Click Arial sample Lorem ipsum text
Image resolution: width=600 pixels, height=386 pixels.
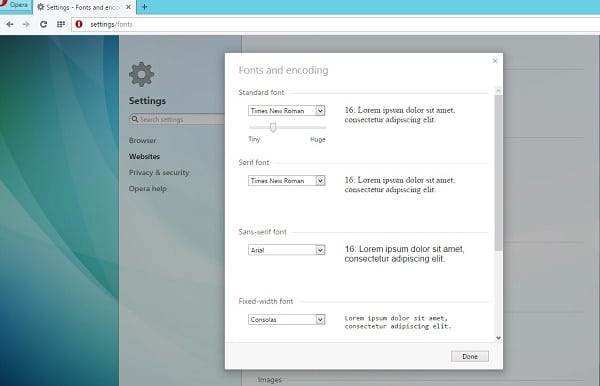404,254
